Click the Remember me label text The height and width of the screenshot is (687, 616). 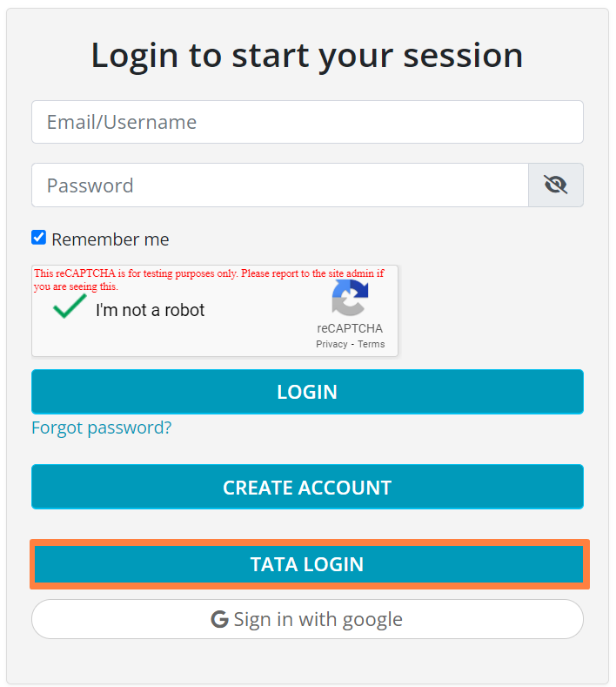(110, 239)
